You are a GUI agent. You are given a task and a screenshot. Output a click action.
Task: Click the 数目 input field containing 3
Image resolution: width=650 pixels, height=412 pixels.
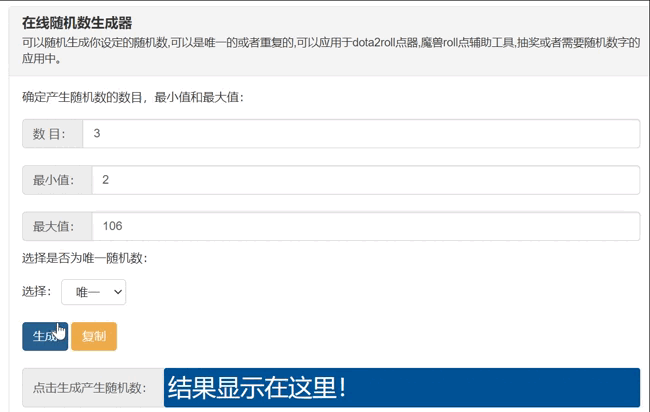[x=361, y=133]
